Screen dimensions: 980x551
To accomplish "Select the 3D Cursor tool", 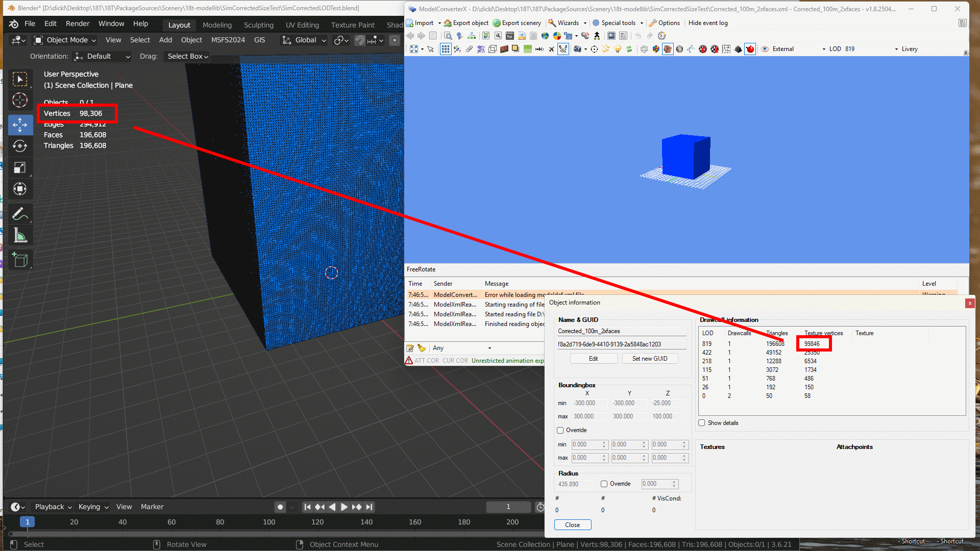I will tap(20, 101).
